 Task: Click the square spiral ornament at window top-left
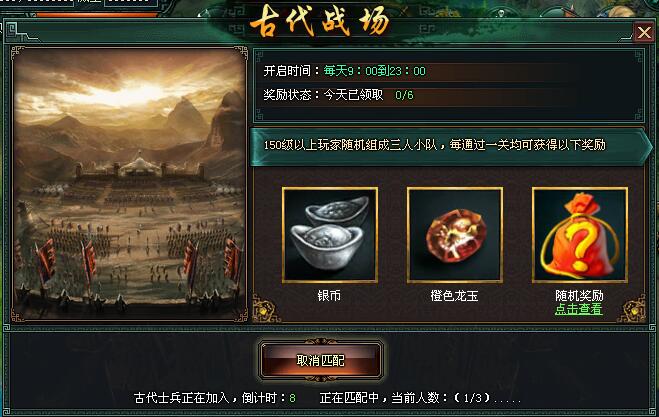click(x=12, y=30)
